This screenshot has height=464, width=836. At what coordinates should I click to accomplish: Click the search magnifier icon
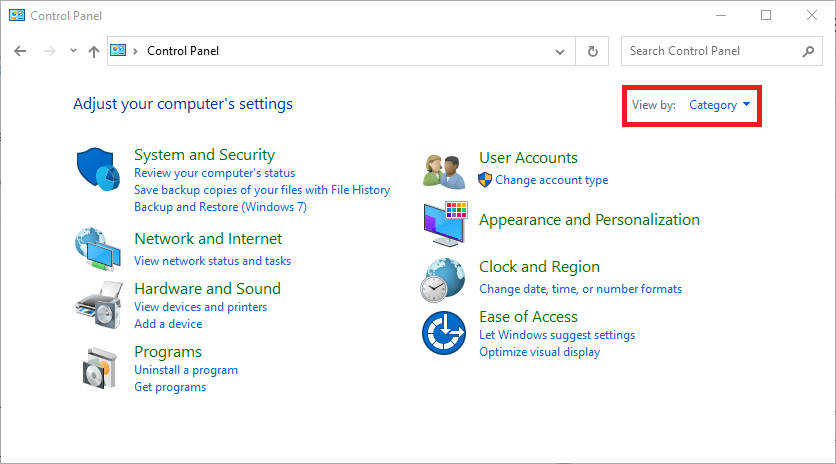tap(808, 51)
